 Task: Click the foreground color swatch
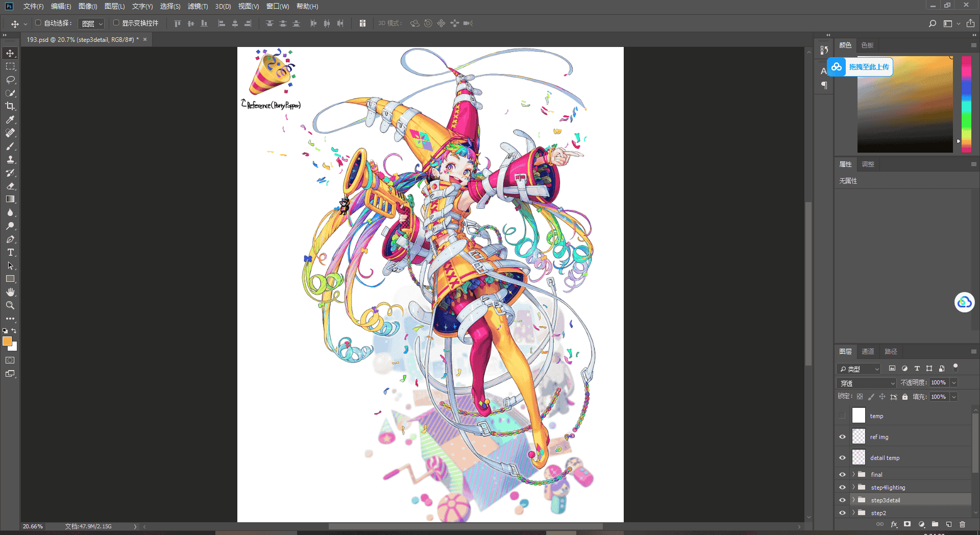pyautogui.click(x=6, y=341)
